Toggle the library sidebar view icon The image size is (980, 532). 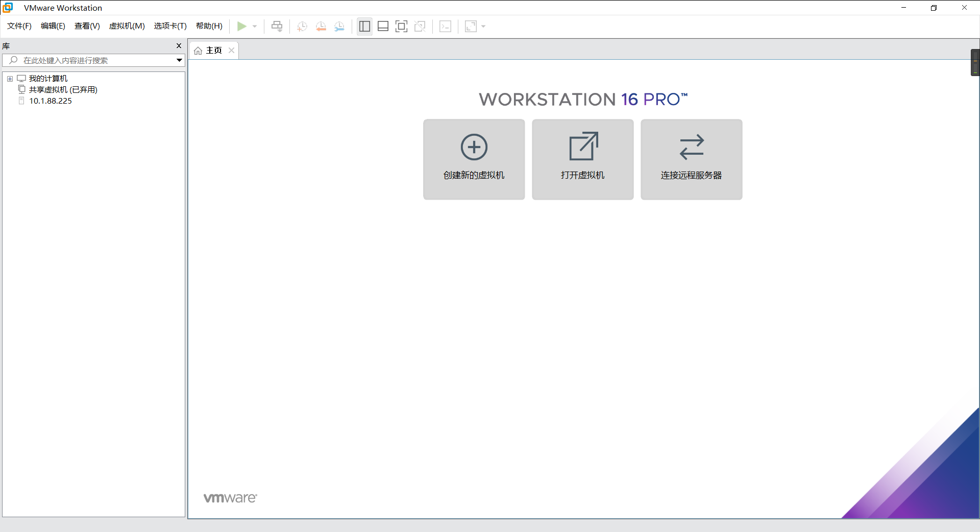pyautogui.click(x=364, y=26)
